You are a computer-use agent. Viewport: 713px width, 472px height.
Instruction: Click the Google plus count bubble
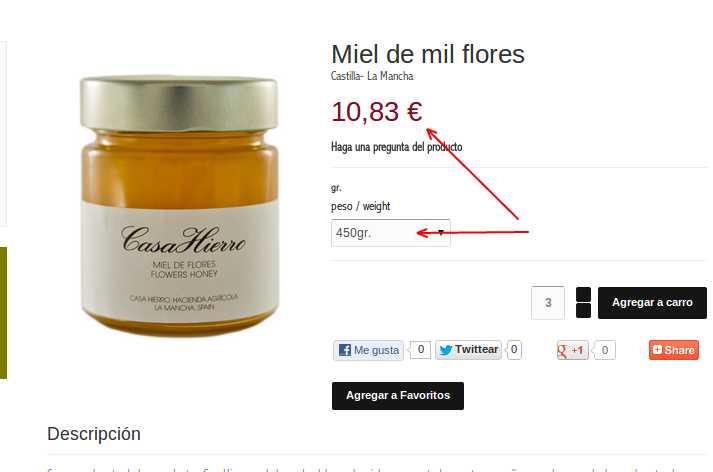604,350
